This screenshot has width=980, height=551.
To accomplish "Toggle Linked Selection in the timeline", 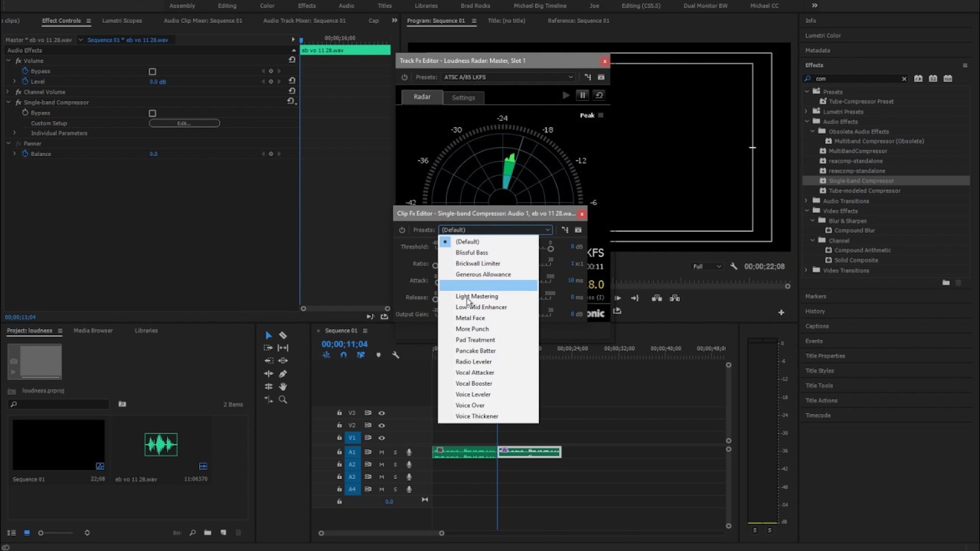I will 361,355.
